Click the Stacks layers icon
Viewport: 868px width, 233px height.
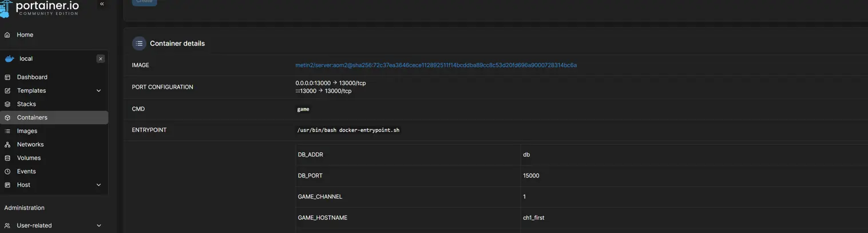(x=7, y=104)
